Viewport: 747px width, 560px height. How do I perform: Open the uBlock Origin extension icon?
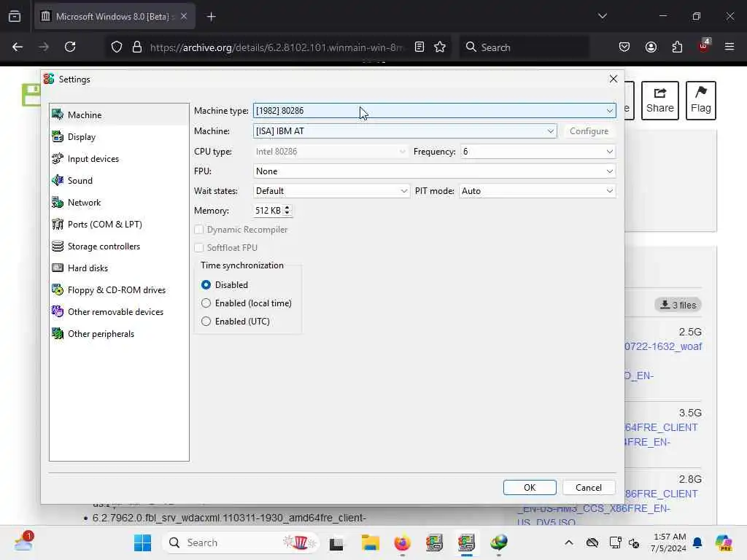(x=704, y=46)
